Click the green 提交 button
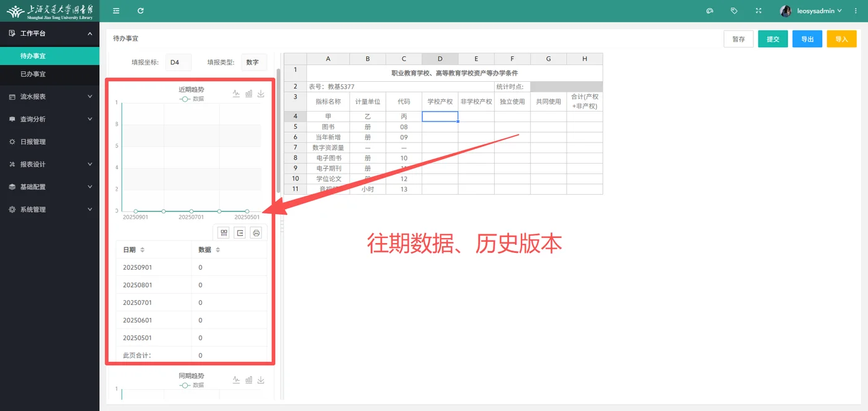This screenshot has width=868, height=411. tap(773, 39)
